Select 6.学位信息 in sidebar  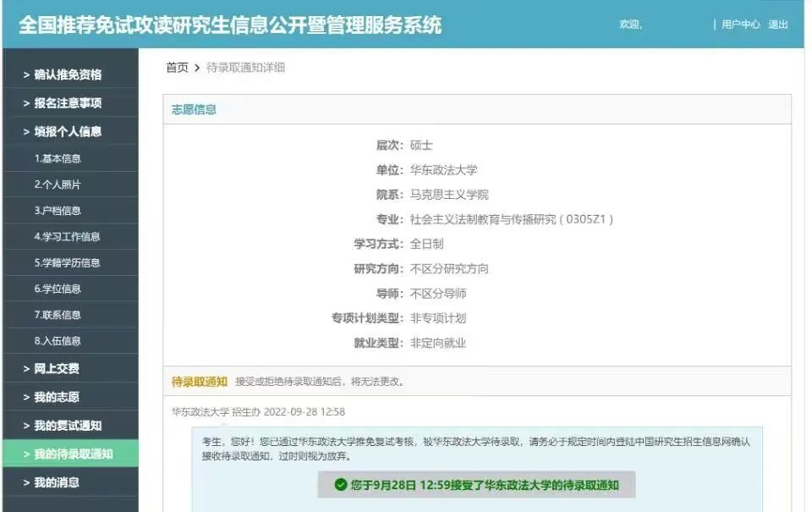58,289
